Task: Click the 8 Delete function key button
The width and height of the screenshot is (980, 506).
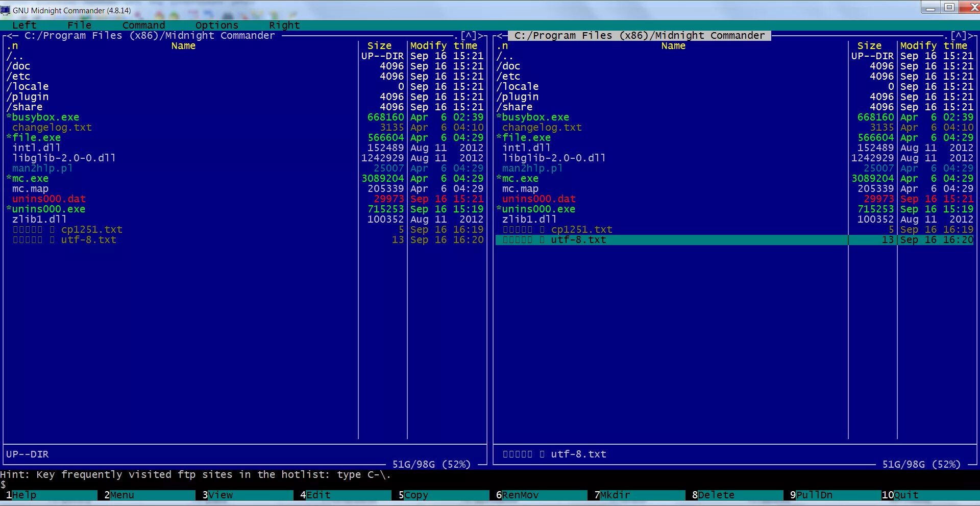Action: click(735, 495)
